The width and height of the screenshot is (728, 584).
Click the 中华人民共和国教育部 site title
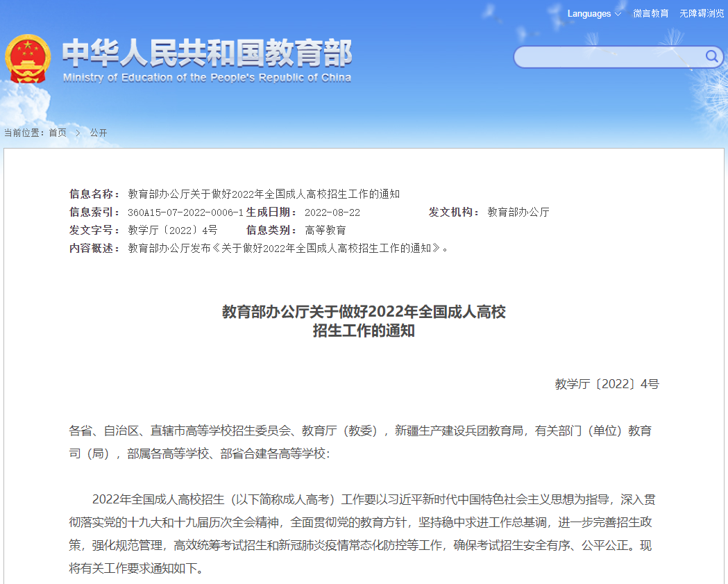[207, 53]
